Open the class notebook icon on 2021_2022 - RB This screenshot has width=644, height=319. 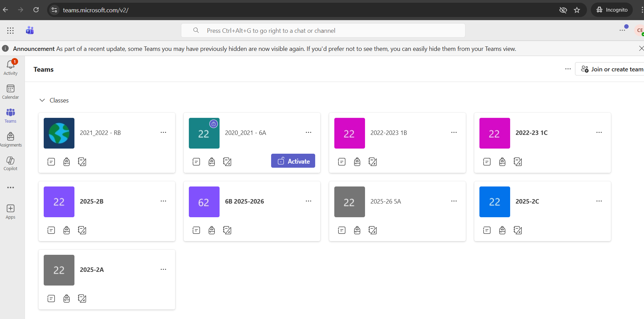click(82, 162)
